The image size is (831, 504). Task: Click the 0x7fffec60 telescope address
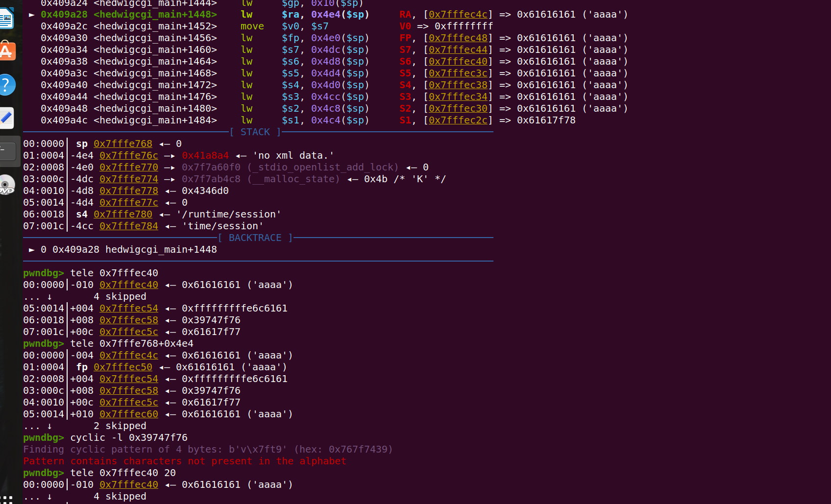tap(129, 414)
